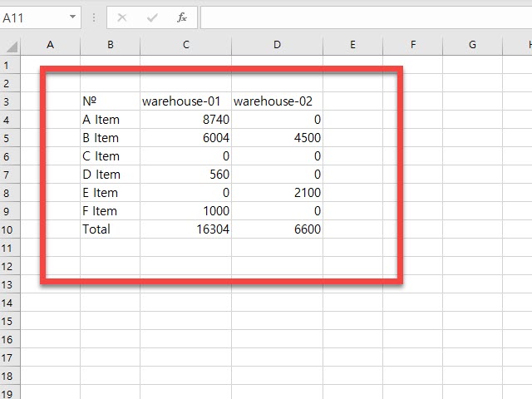The height and width of the screenshot is (399, 532).
Task: Click into the formula bar input
Action: pos(367,17)
